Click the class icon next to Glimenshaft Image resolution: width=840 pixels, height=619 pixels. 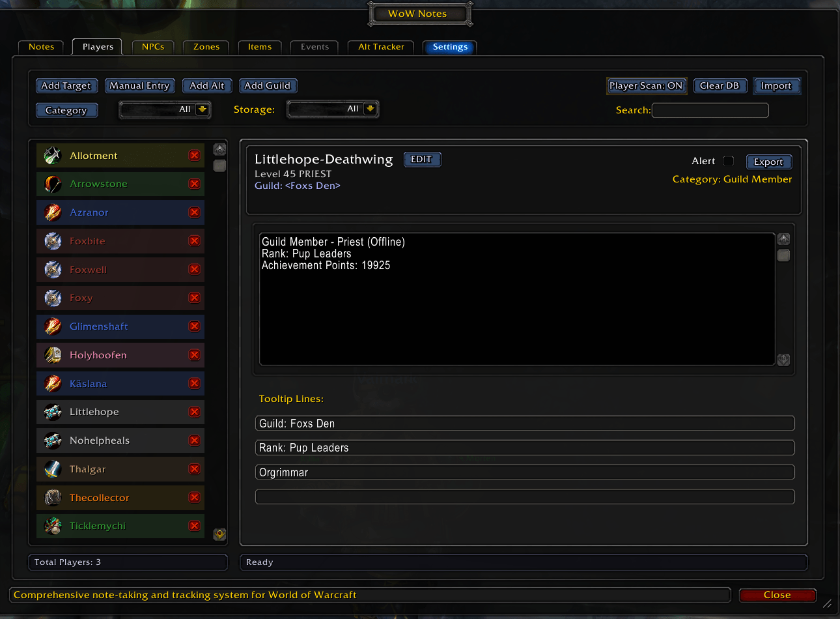(x=53, y=326)
